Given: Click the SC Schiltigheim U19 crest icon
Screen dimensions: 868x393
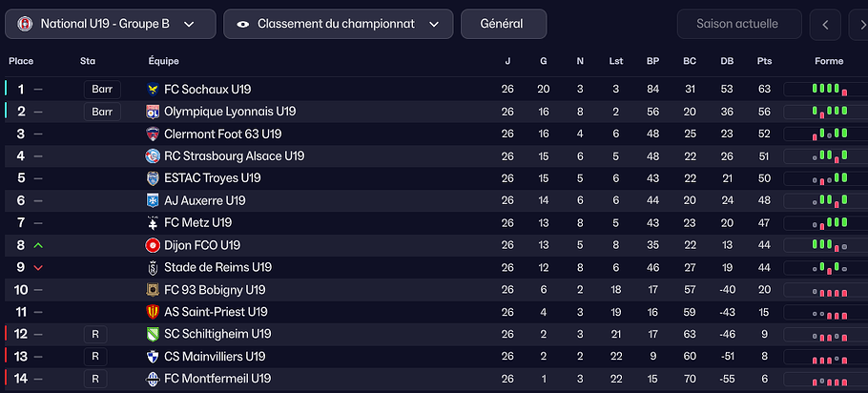Looking at the screenshot, I should point(153,335).
